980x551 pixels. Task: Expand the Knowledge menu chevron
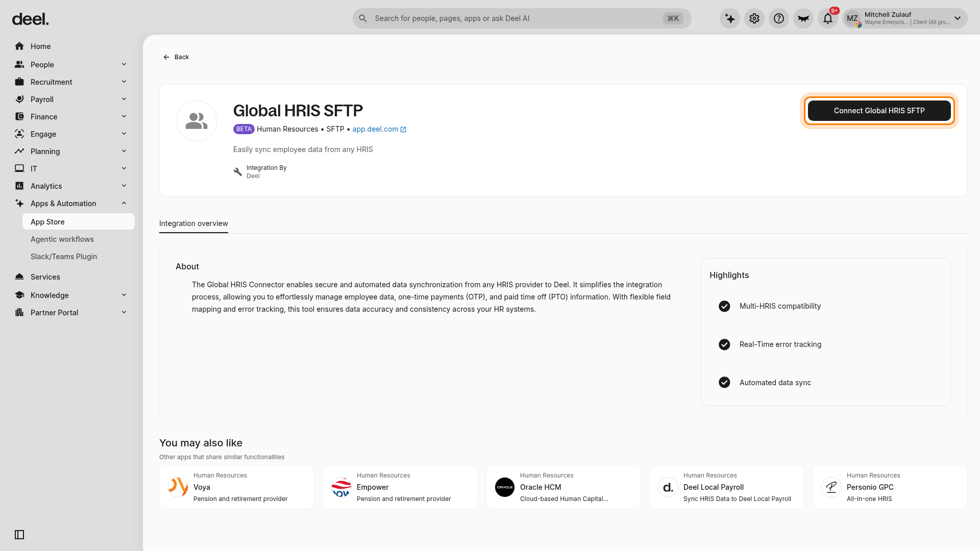coord(124,295)
